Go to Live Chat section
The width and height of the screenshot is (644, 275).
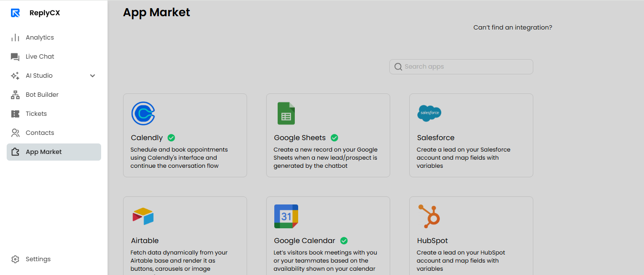click(x=54, y=57)
